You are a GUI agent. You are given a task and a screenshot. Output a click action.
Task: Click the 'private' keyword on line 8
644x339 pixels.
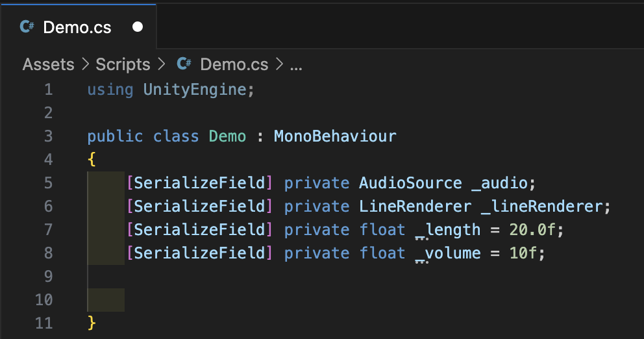pyautogui.click(x=317, y=253)
